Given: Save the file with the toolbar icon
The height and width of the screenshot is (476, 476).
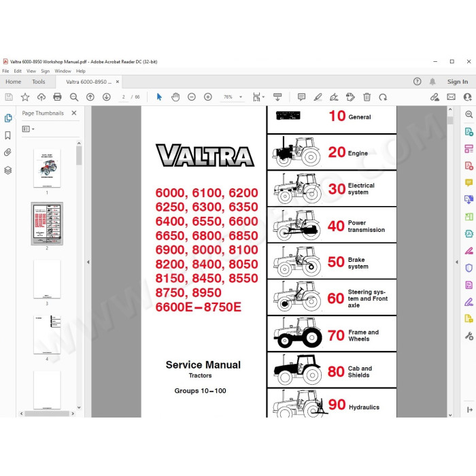Looking at the screenshot, I should pos(9,97).
